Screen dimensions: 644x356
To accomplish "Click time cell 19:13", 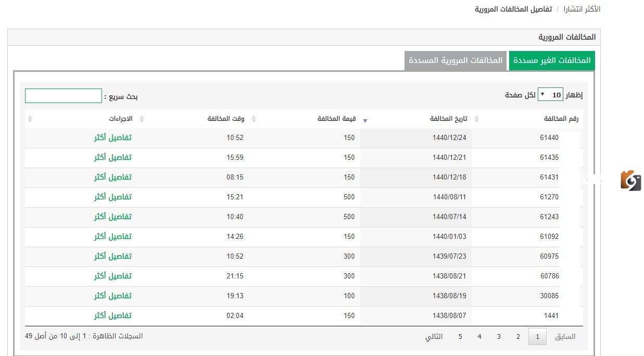I will [235, 296].
